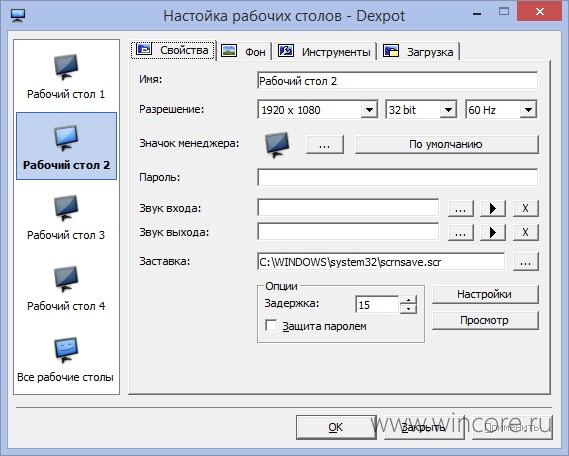Increase Задержка value with up arrow
The width and height of the screenshot is (569, 456).
click(409, 300)
